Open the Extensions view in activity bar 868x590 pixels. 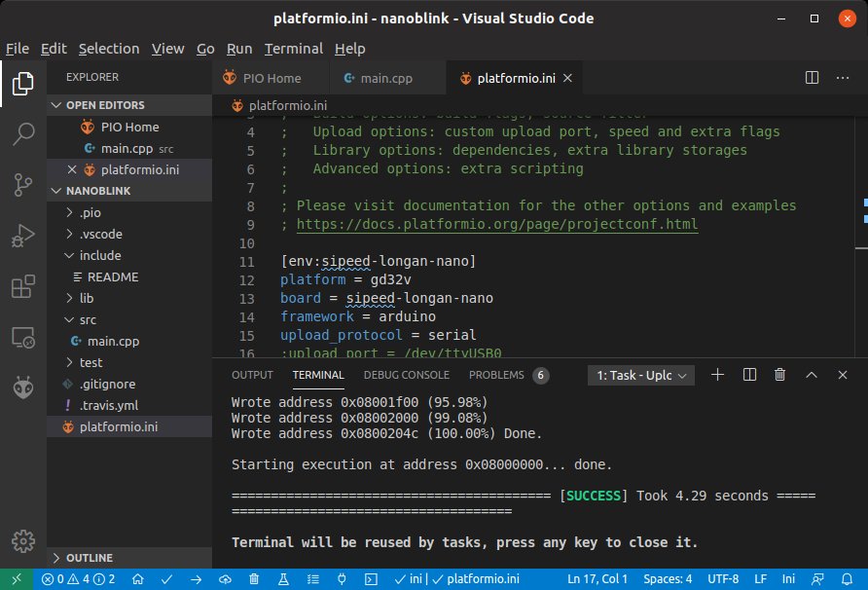(x=22, y=287)
